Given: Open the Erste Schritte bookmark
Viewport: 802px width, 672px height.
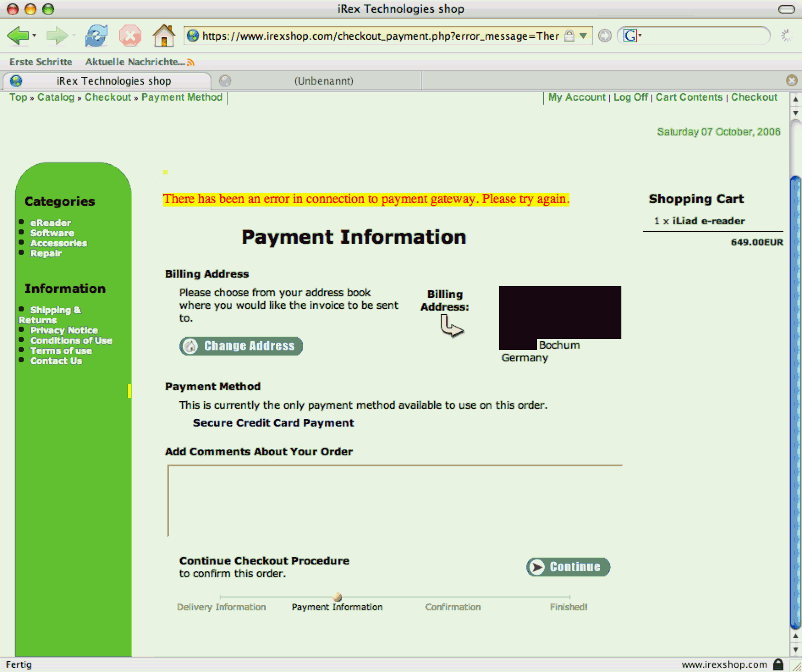Looking at the screenshot, I should point(41,62).
